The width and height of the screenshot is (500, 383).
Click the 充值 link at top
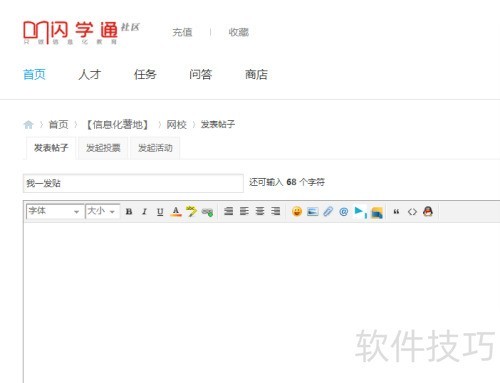(x=182, y=32)
